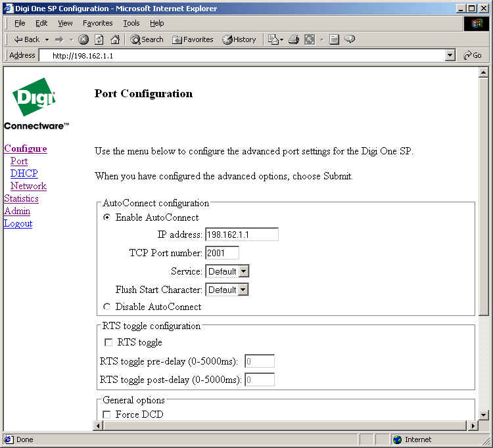Screen dimensions: 493x448
Task: Click the TCP Port number field
Action: [222, 253]
